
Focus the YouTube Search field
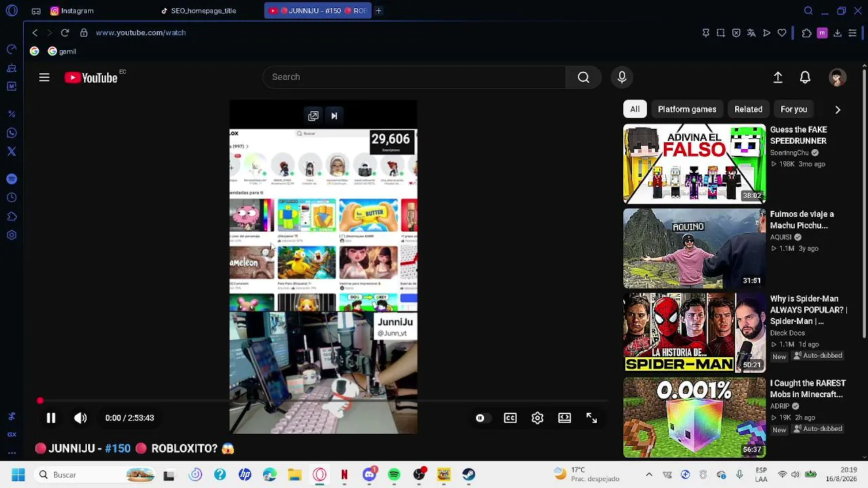pos(414,77)
